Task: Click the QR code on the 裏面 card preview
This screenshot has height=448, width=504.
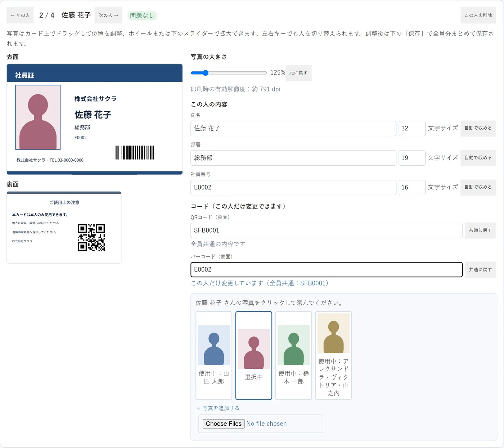Action: coord(91,237)
